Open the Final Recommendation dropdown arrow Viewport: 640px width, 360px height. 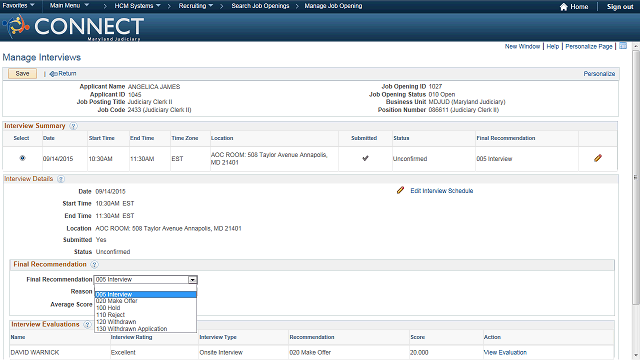(192, 280)
